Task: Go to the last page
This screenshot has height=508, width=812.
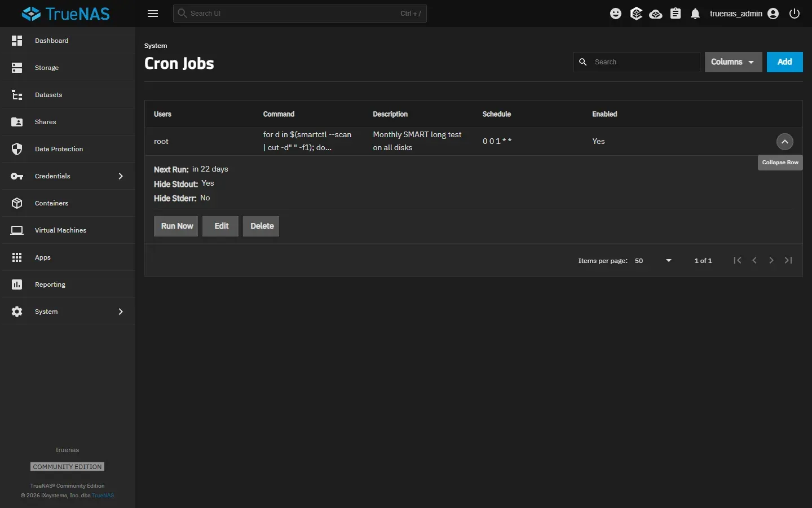Action: 788,260
